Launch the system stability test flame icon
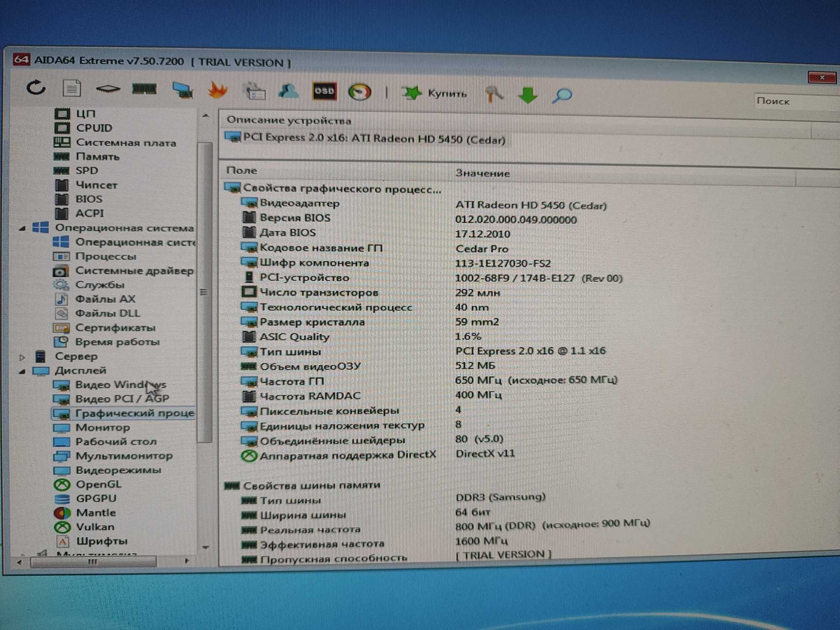The width and height of the screenshot is (840, 630). click(x=218, y=90)
